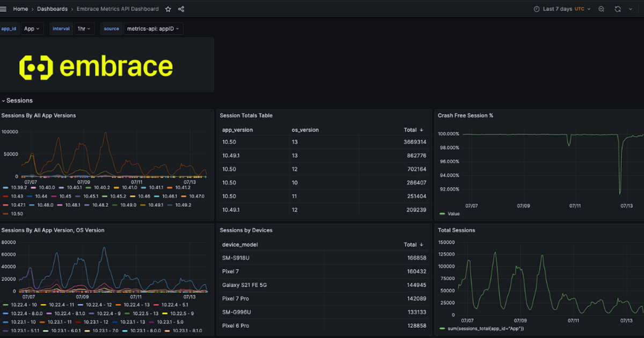The width and height of the screenshot is (644, 338).
Task: Collapse the Sessions row
Action: 17,100
